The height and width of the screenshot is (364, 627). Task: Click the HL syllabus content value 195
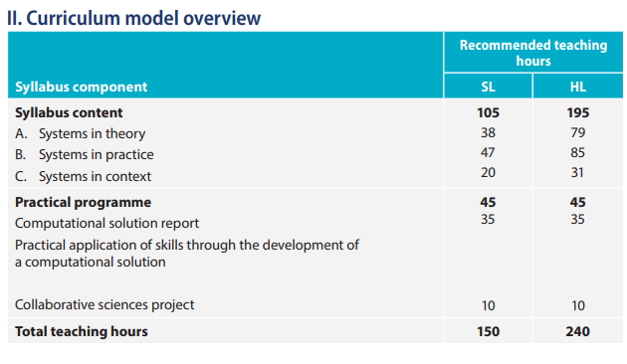click(578, 112)
